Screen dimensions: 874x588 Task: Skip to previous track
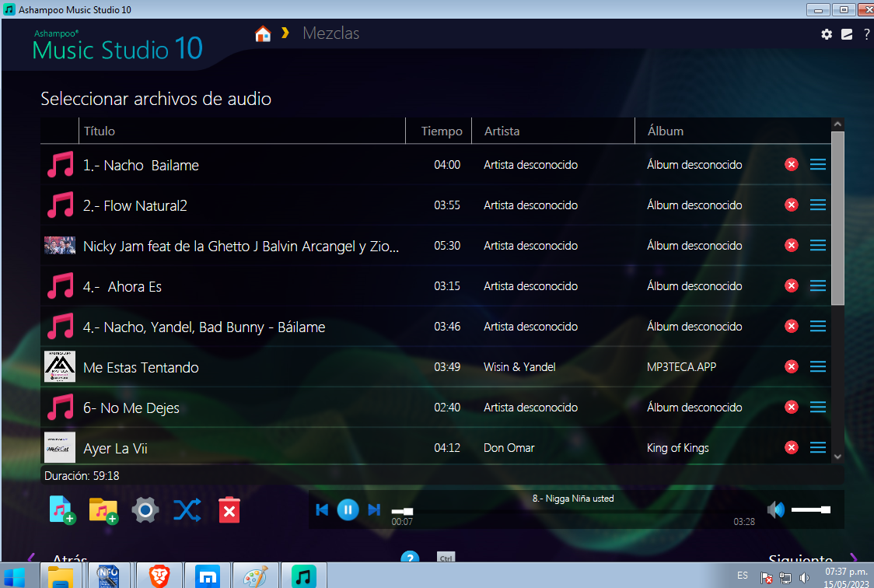pyautogui.click(x=322, y=509)
